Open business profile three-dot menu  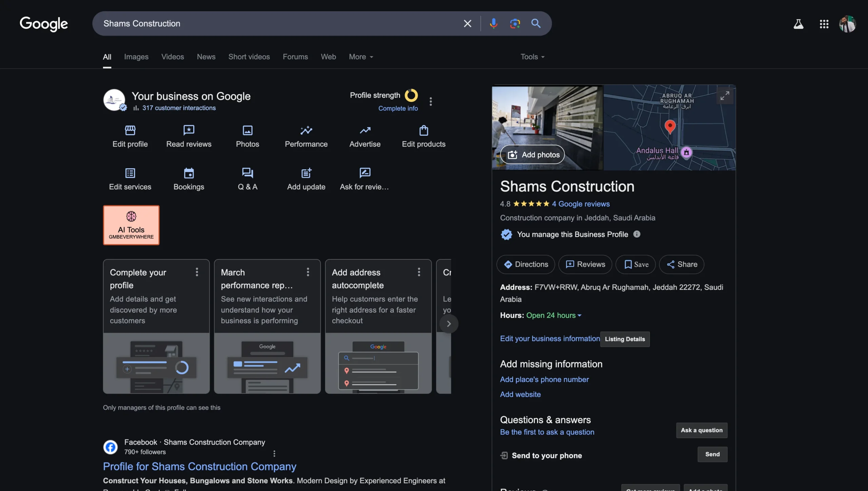431,101
